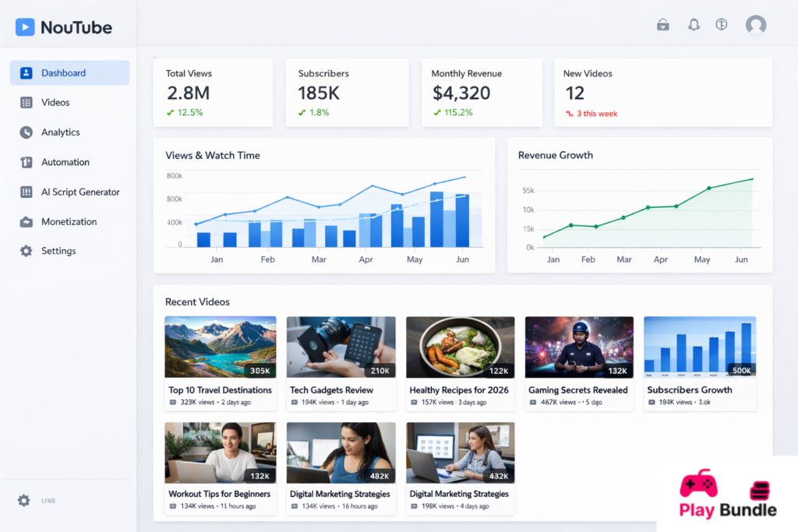Click the '3 this week' link

pos(596,114)
